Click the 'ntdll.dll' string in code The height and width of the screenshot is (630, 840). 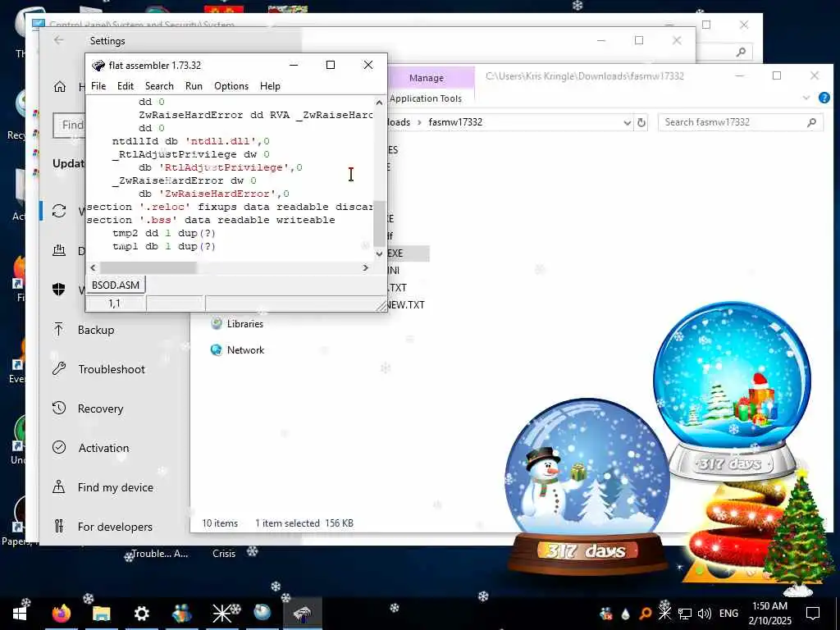tap(221, 141)
